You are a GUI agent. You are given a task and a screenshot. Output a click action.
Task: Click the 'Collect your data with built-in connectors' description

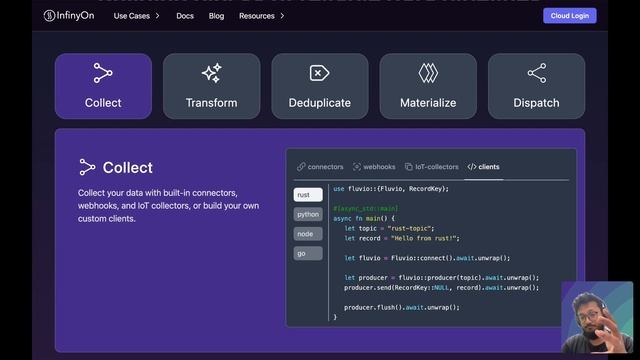[168, 206]
